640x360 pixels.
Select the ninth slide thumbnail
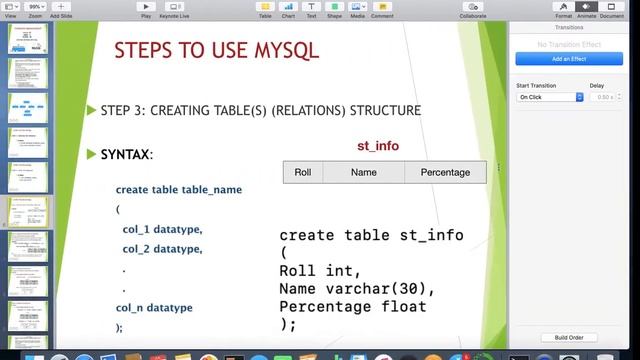click(x=28, y=316)
